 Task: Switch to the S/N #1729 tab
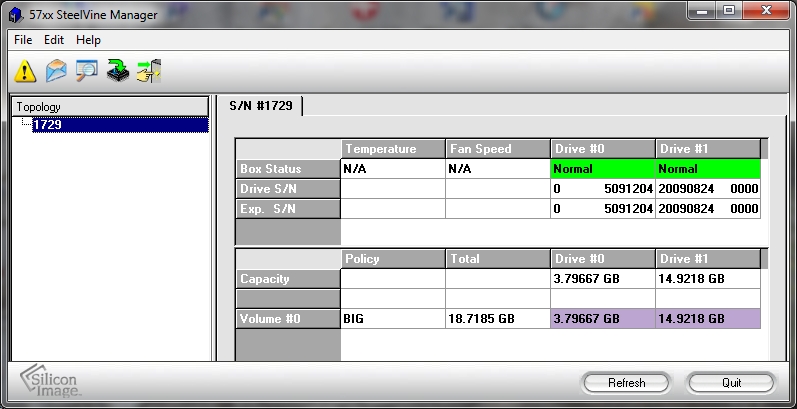261,106
